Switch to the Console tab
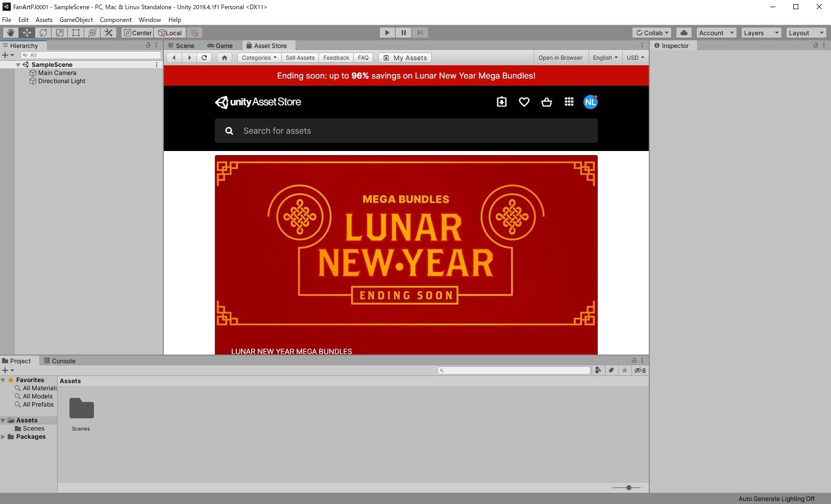 [60, 361]
